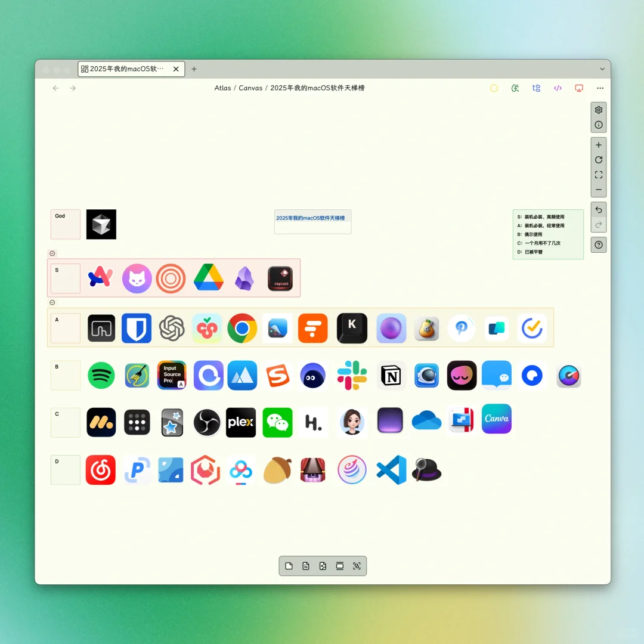Select the OBS icon in C tier

(207, 422)
